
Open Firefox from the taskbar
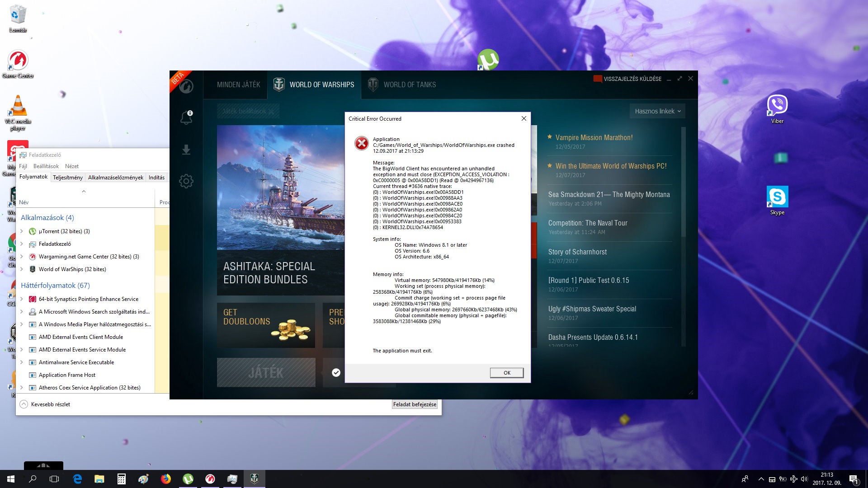(166, 479)
